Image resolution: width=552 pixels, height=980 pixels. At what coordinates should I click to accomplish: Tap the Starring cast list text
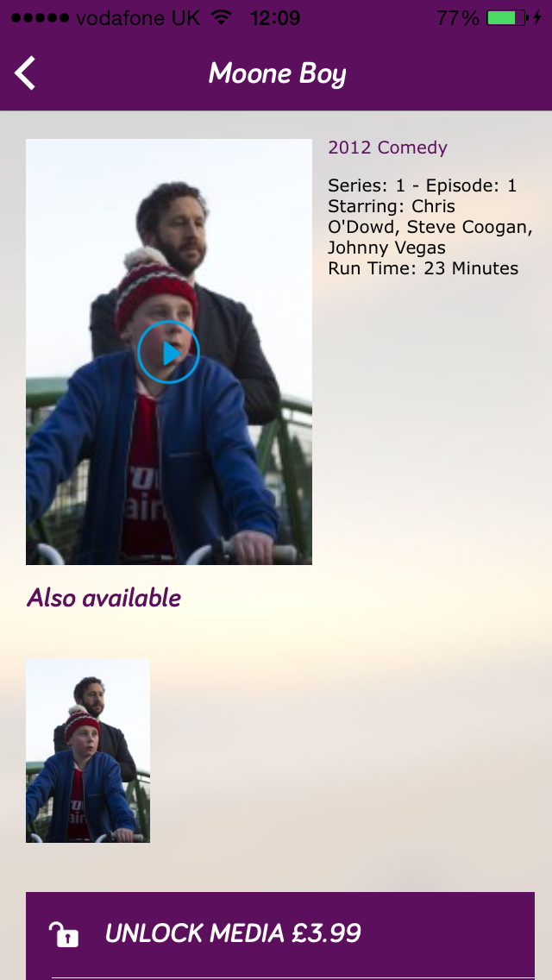[430, 227]
